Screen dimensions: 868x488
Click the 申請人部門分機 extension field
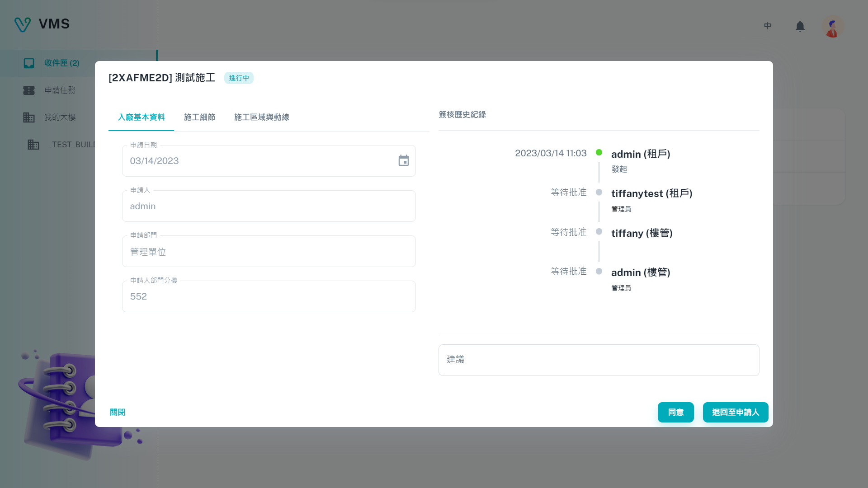pyautogui.click(x=269, y=297)
